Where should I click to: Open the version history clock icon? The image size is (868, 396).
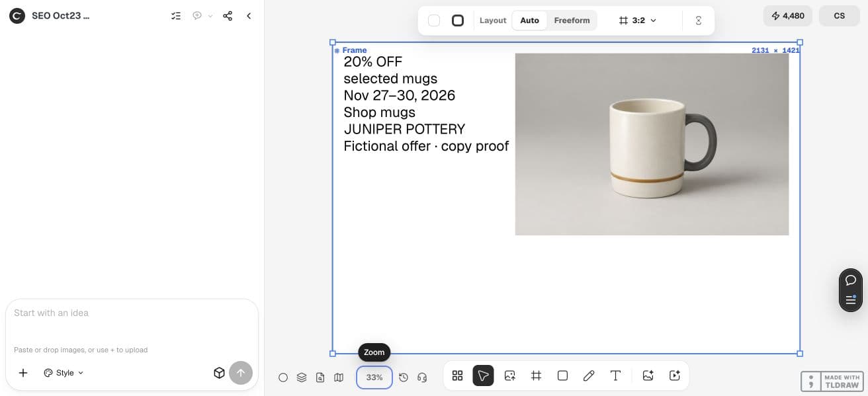tap(404, 377)
